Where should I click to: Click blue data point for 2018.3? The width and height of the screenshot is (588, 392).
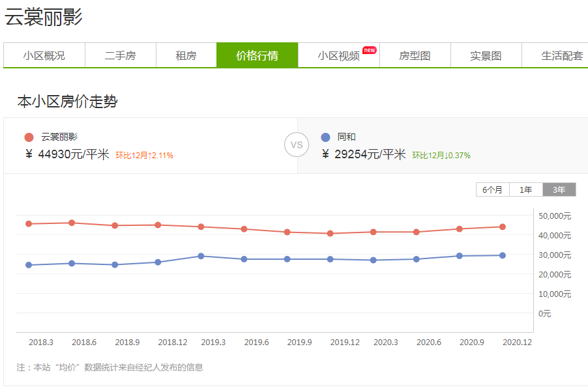point(29,265)
